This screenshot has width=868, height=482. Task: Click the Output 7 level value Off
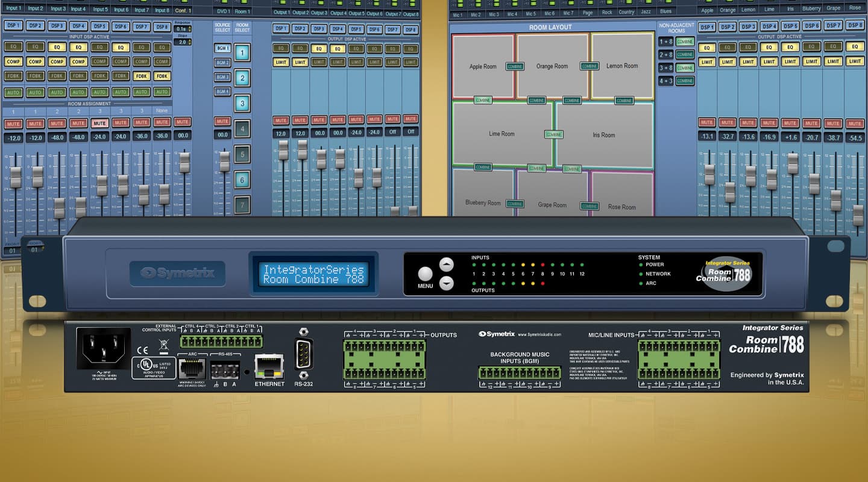click(392, 132)
